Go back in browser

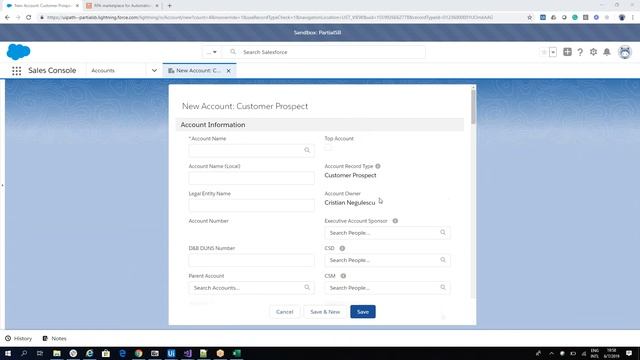(x=7, y=18)
